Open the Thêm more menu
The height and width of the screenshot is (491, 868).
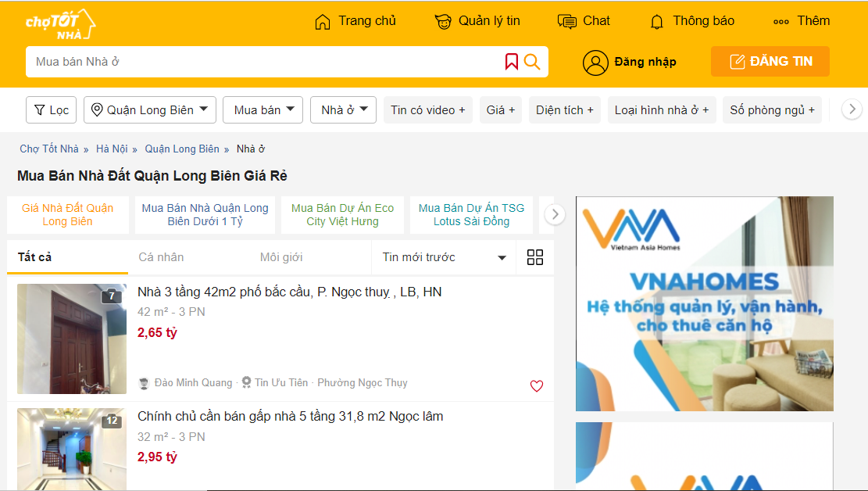[x=802, y=21]
